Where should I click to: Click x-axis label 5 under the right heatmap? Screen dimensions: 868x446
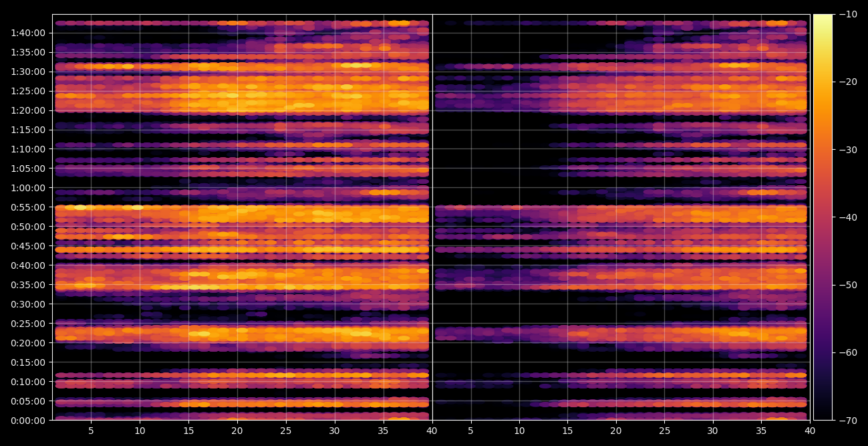[x=470, y=431]
